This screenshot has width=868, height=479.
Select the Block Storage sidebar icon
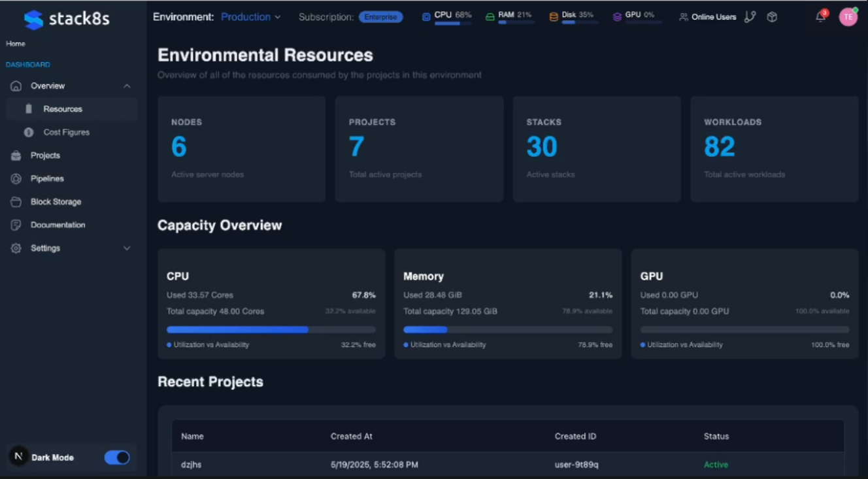point(16,201)
